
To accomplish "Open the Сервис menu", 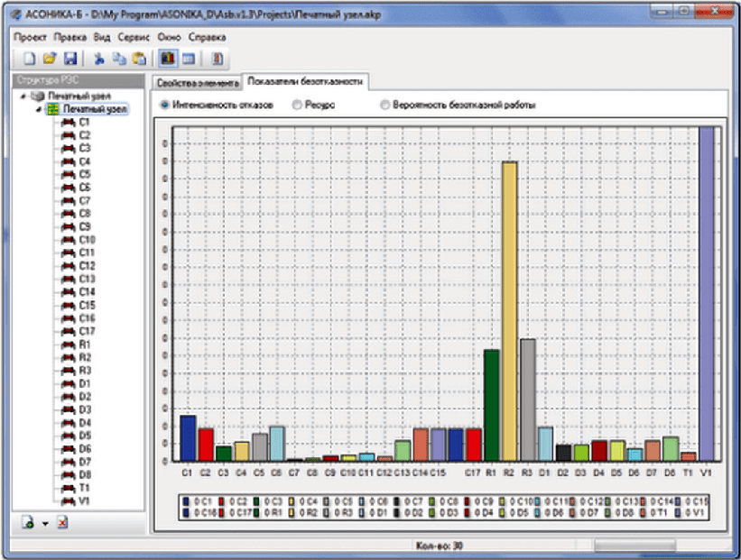I will click(134, 37).
